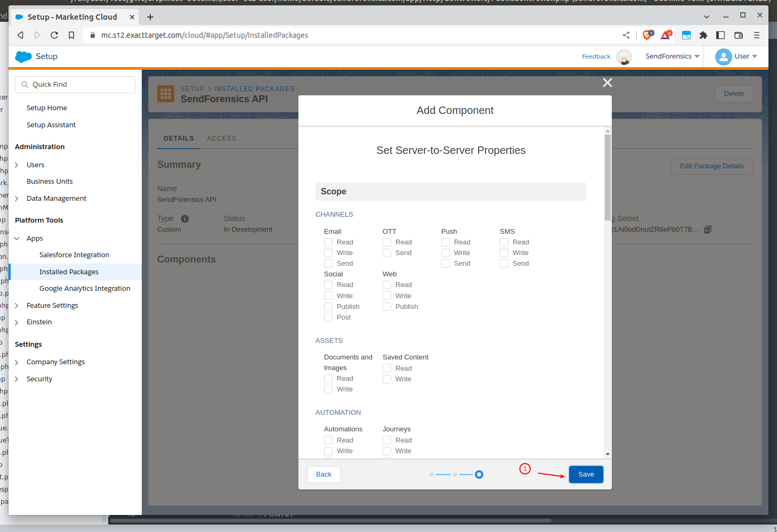Click the User profile avatar icon

pos(723,56)
